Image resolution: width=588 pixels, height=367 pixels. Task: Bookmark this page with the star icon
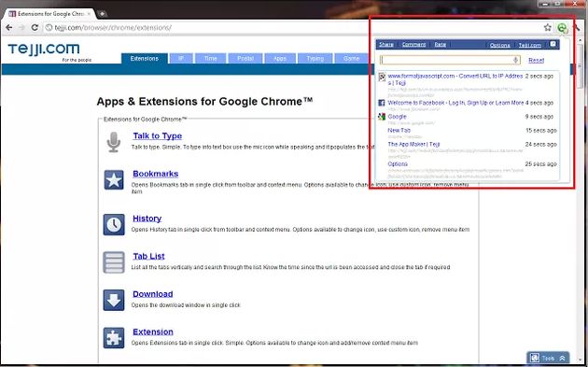548,27
